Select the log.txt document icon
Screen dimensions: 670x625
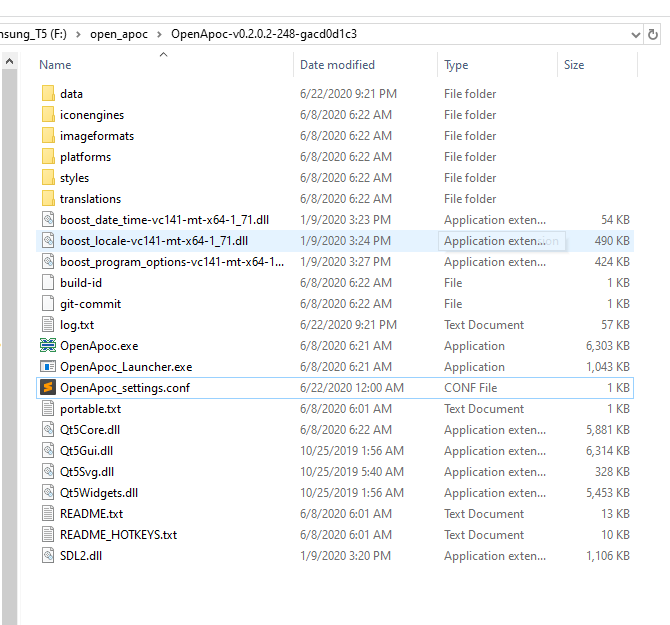[48, 325]
